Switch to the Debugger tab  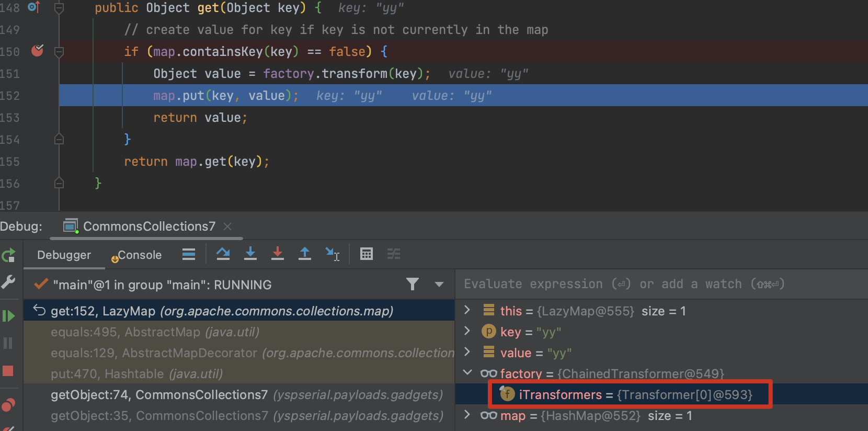tap(64, 255)
